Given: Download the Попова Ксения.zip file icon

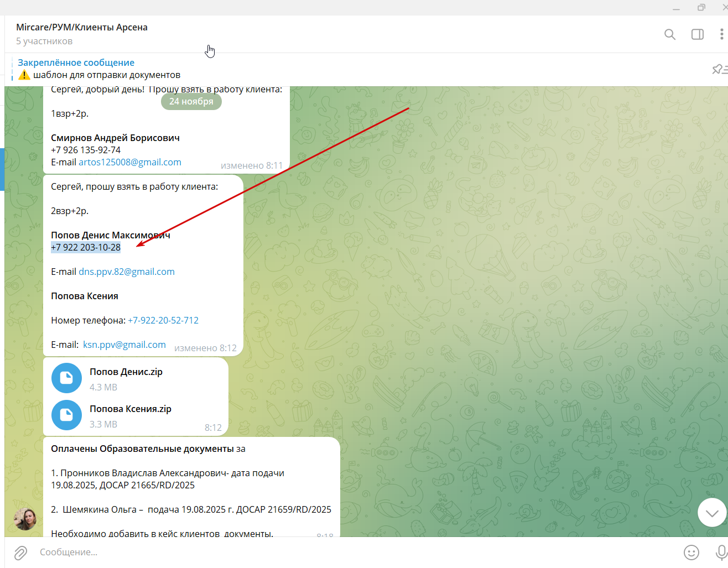Looking at the screenshot, I should (x=66, y=415).
